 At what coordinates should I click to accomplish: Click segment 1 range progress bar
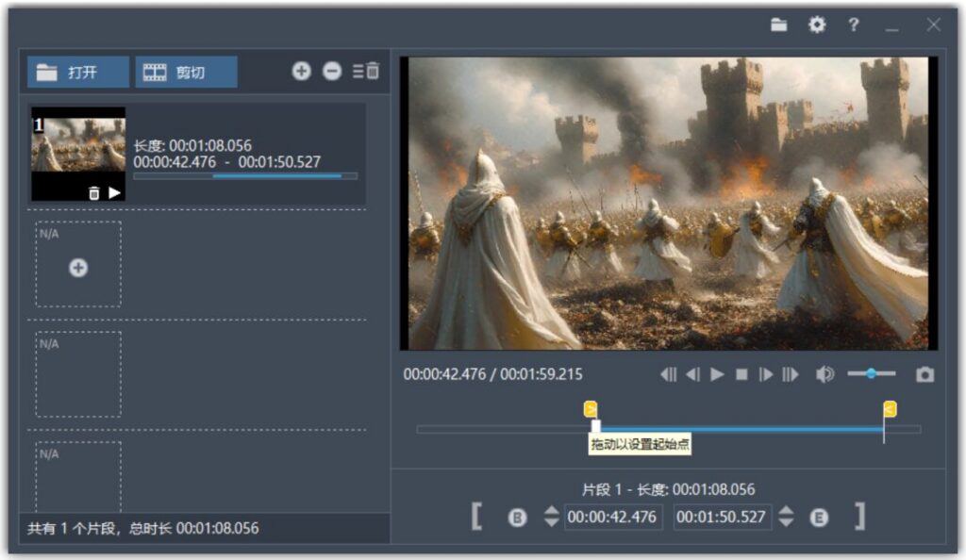(245, 176)
